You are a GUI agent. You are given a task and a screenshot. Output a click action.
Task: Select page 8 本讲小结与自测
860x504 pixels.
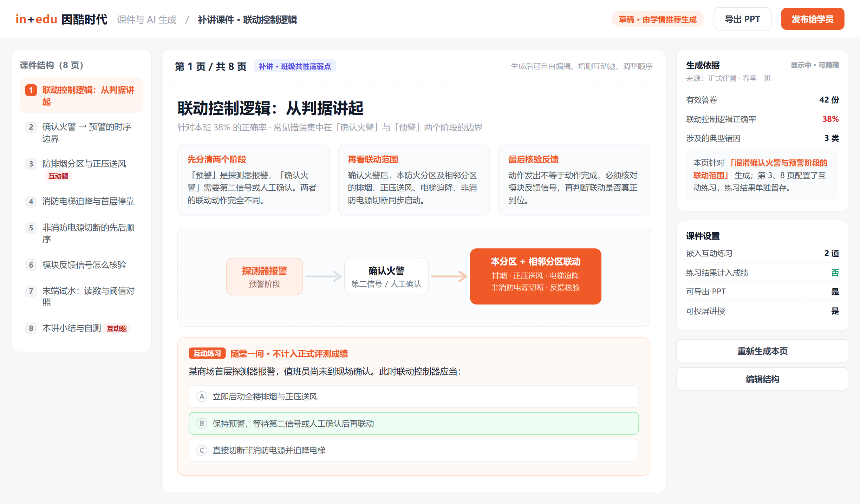tap(81, 328)
